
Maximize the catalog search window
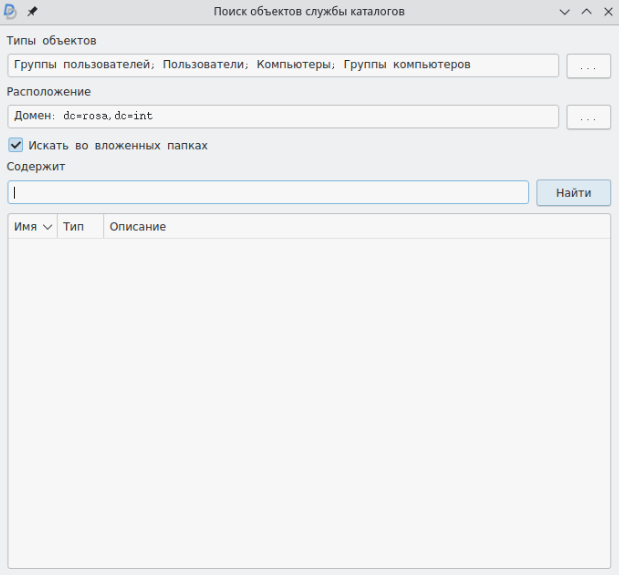coord(586,11)
